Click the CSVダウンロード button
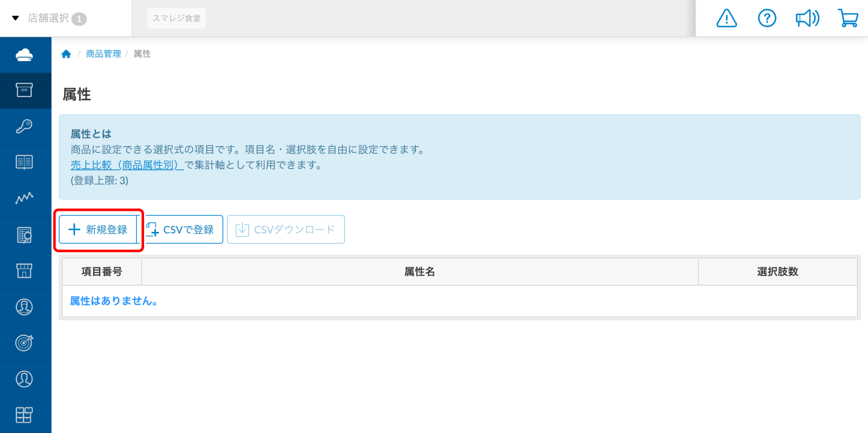868x433 pixels. 286,230
